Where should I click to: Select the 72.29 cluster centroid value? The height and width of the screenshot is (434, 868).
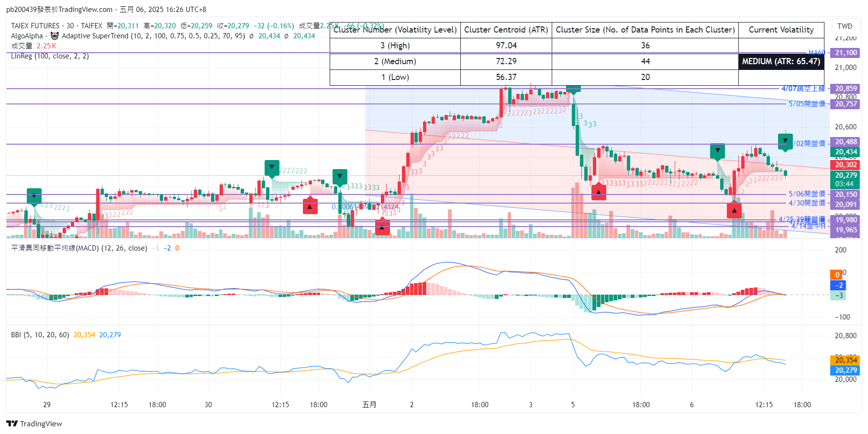506,61
